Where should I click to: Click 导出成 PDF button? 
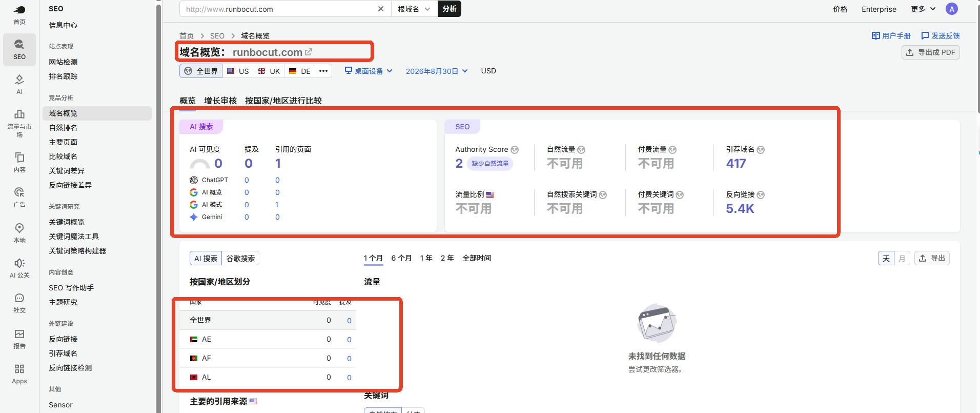coord(931,52)
